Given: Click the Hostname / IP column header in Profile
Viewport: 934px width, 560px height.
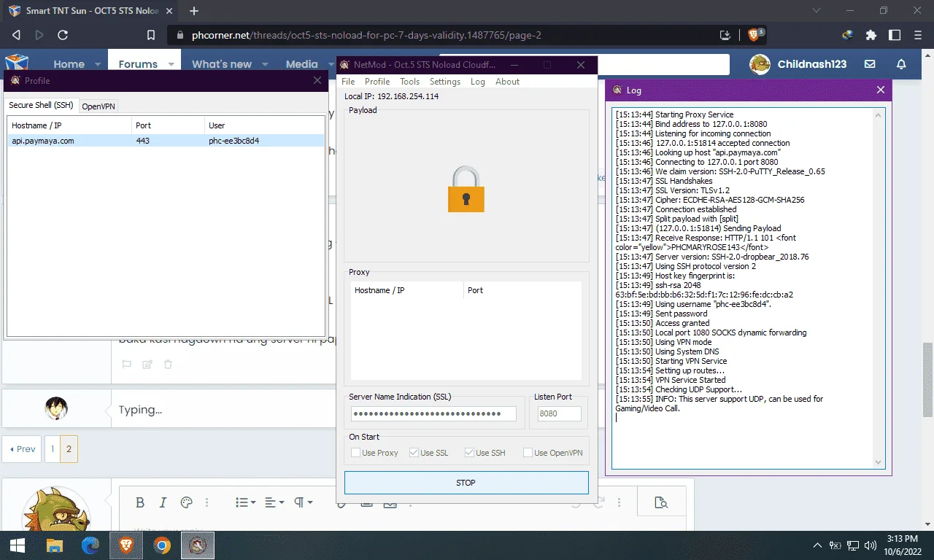Looking at the screenshot, I should (x=70, y=125).
